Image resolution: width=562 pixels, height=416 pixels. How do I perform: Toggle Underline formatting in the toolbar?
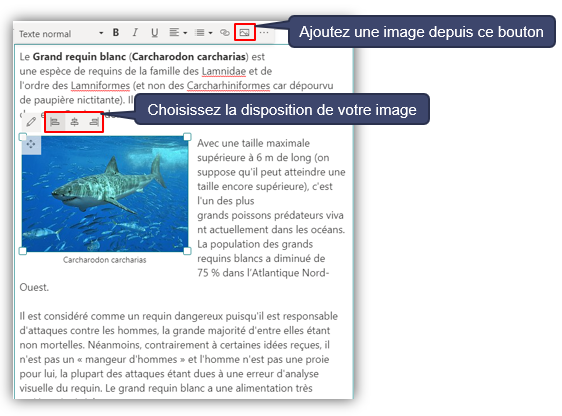(x=154, y=33)
